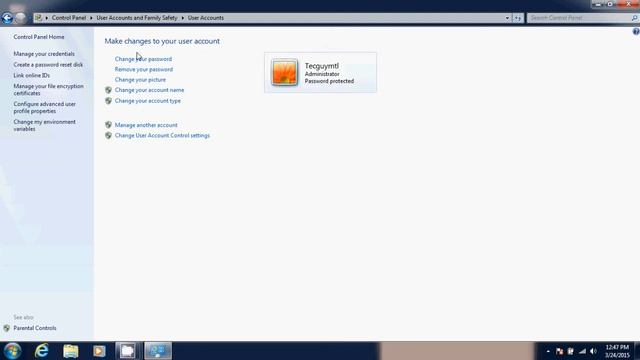Click shield icon next to Manage another account
This screenshot has height=360, width=640.
108,125
